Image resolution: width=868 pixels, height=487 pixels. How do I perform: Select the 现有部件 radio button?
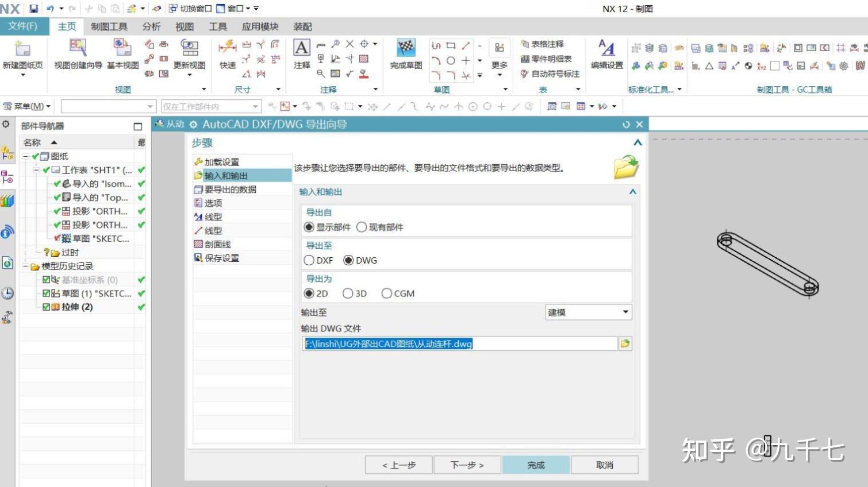[362, 227]
